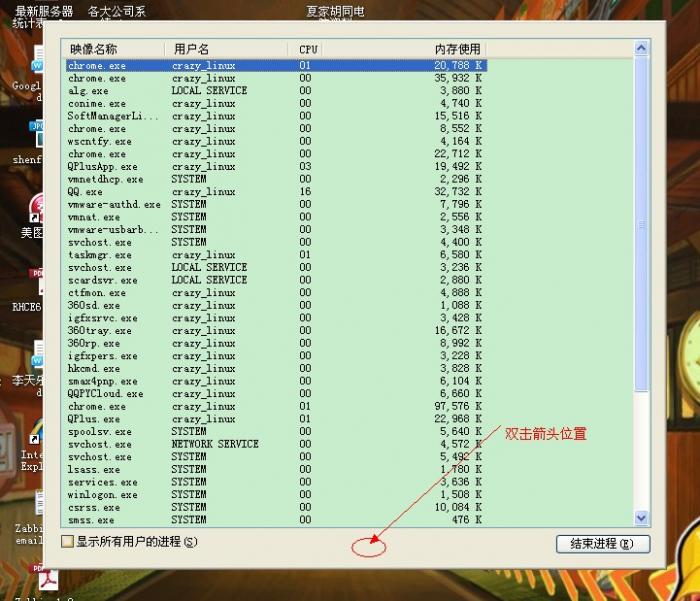Select the svchost.exe process using 4,400 K
Screen dimensions: 700x601
pyautogui.click(x=277, y=242)
